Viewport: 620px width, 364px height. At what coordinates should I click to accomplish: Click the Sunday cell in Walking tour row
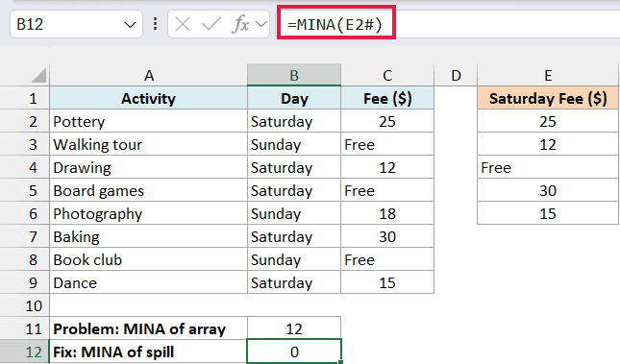pos(294,144)
